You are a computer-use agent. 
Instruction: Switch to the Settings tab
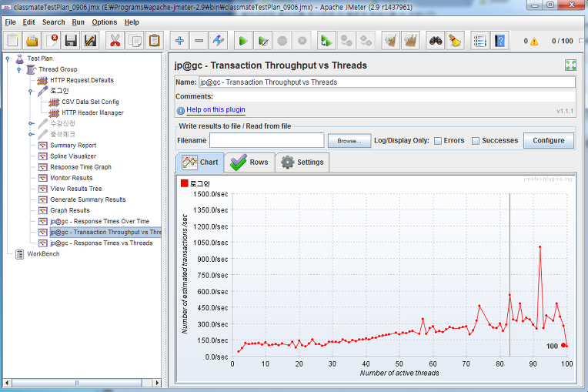coord(302,162)
